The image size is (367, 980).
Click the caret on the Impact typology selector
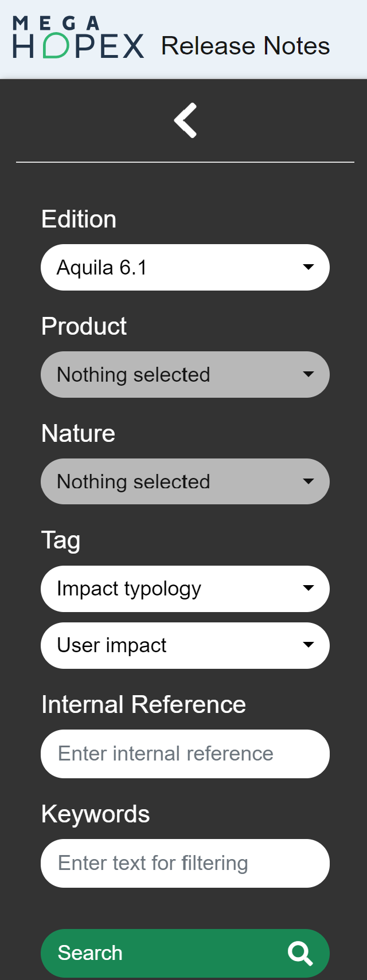click(x=309, y=588)
